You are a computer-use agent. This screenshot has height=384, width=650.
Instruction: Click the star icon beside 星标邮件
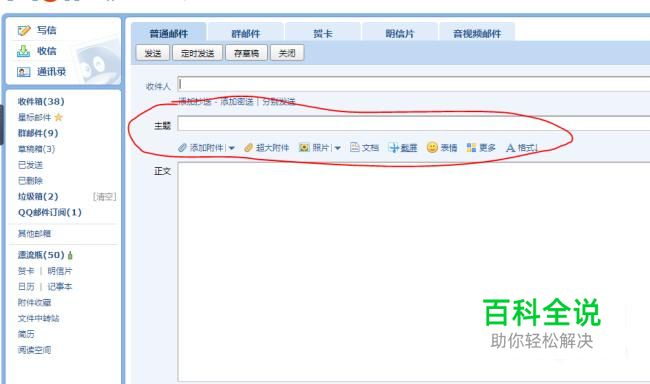(58, 117)
